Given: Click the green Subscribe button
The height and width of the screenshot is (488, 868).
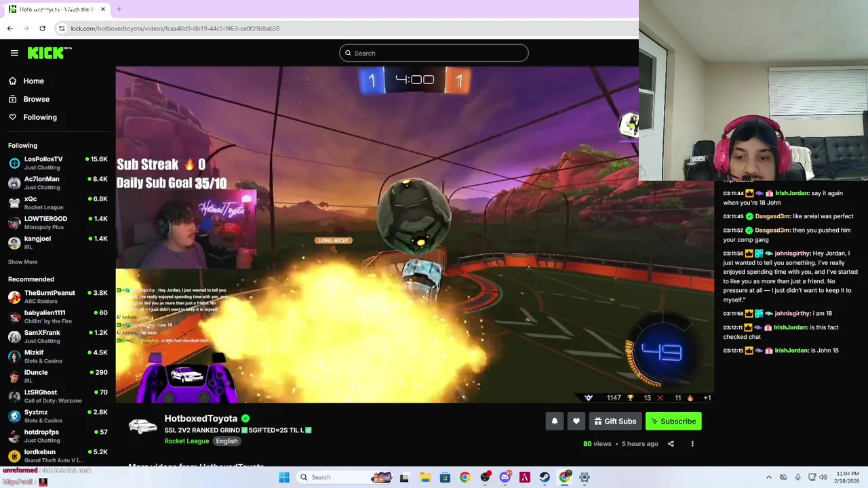Looking at the screenshot, I should click(673, 421).
